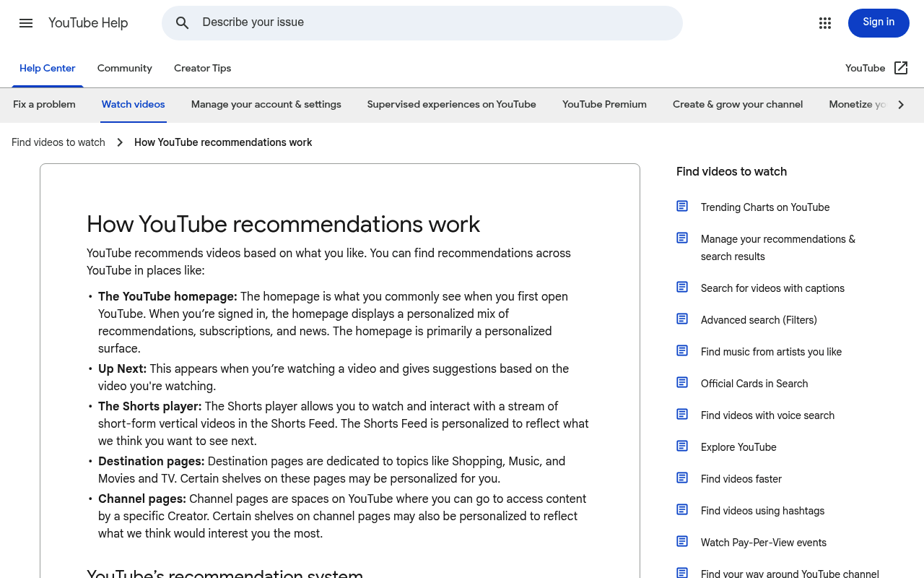Click the How YouTube recommendations work heading
924x578 pixels.
point(283,224)
